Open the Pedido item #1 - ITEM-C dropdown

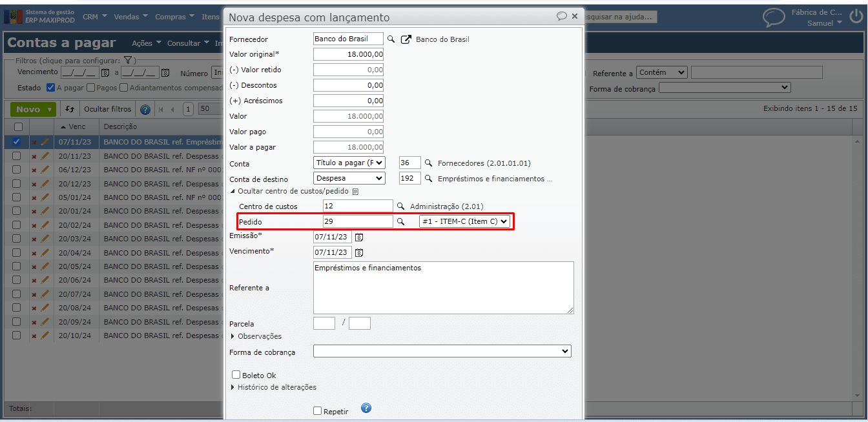coord(464,222)
